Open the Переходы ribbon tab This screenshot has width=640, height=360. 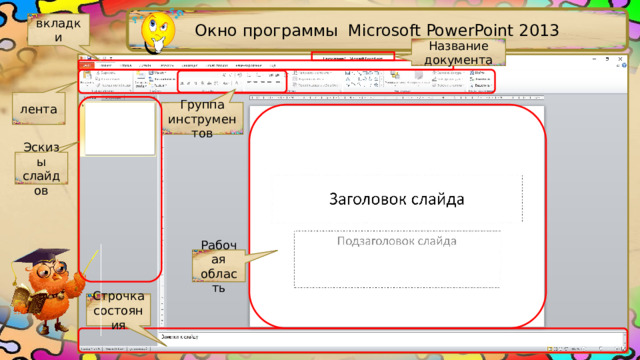pos(167,65)
